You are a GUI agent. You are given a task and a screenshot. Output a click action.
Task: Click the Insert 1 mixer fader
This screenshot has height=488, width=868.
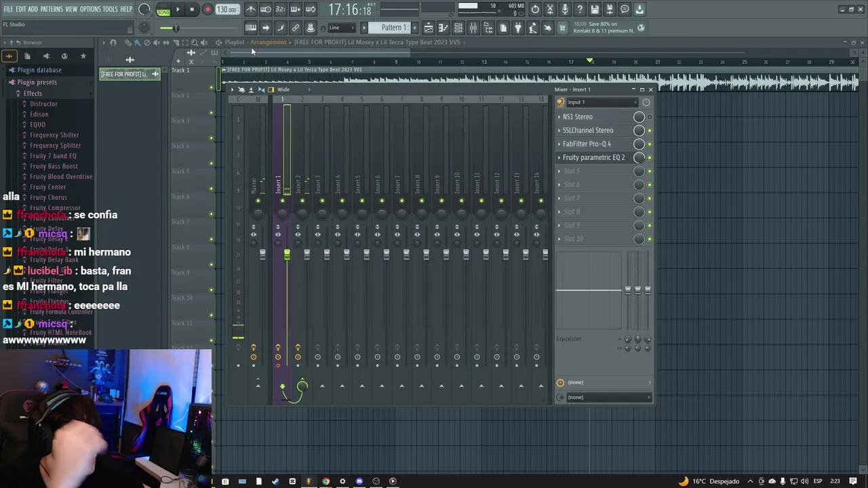click(x=287, y=254)
